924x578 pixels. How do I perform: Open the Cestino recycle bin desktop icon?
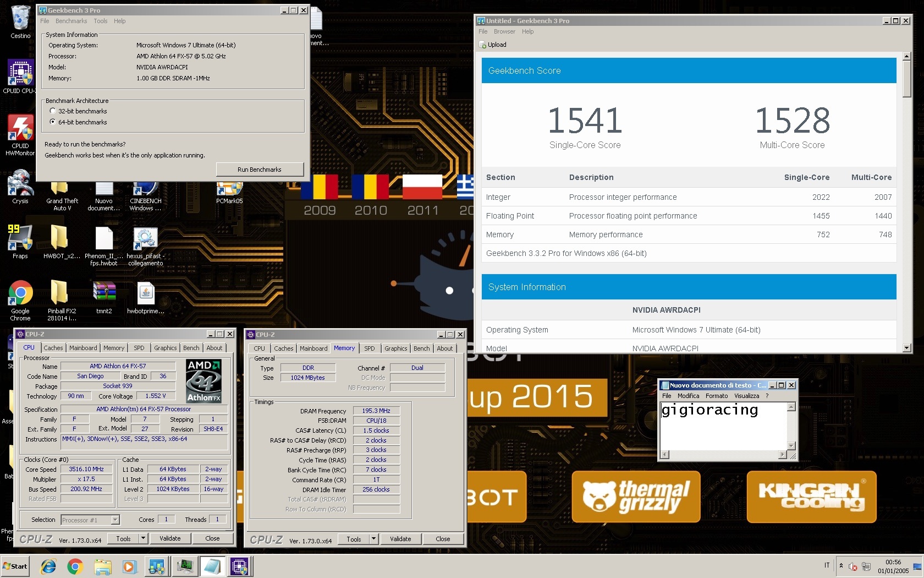(20, 22)
